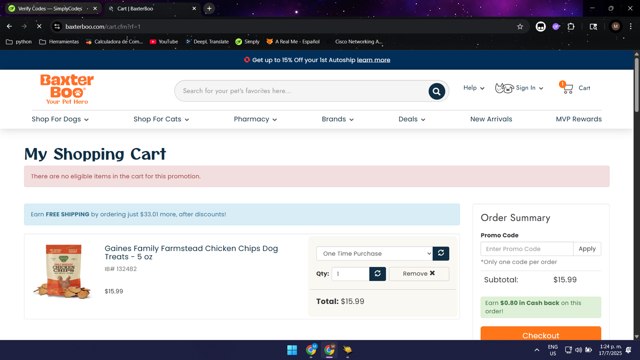Remove the Chicken Chips item
640x360 pixels.
click(x=419, y=273)
